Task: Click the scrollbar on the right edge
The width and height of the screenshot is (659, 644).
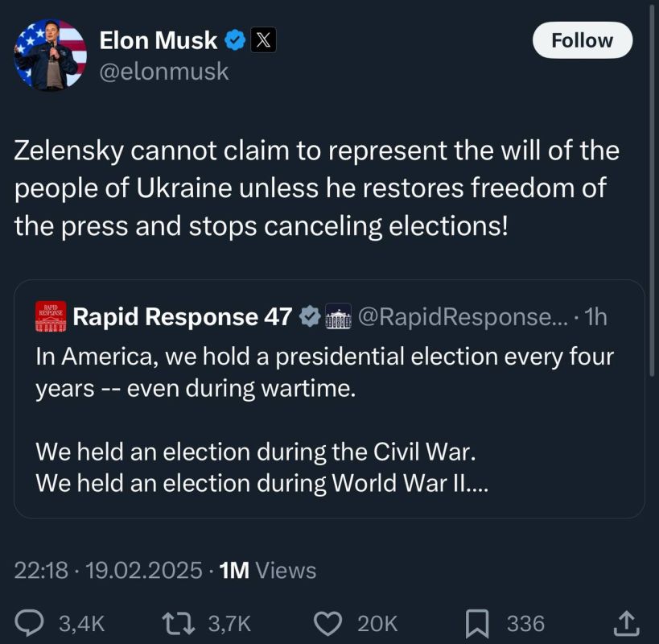Action: point(653,189)
